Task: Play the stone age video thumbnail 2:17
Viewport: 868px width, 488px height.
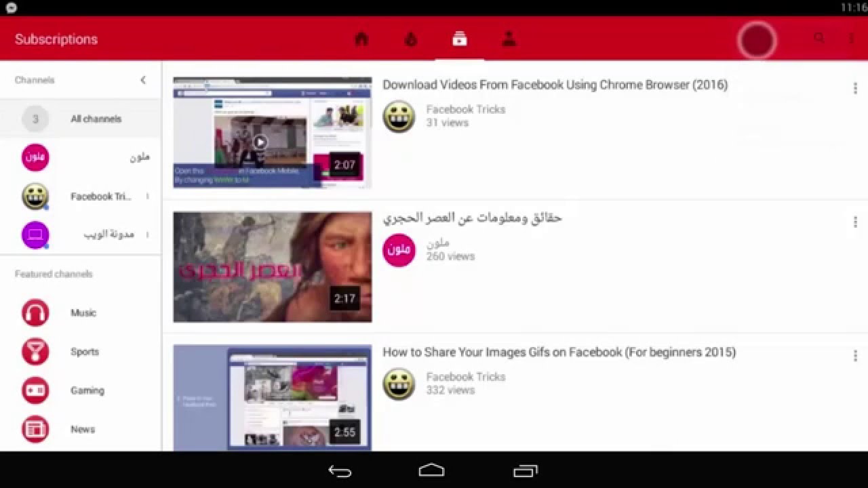Action: click(x=273, y=267)
